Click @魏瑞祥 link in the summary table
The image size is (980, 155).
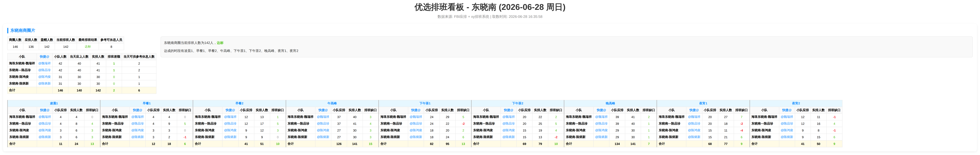pyautogui.click(x=45, y=63)
